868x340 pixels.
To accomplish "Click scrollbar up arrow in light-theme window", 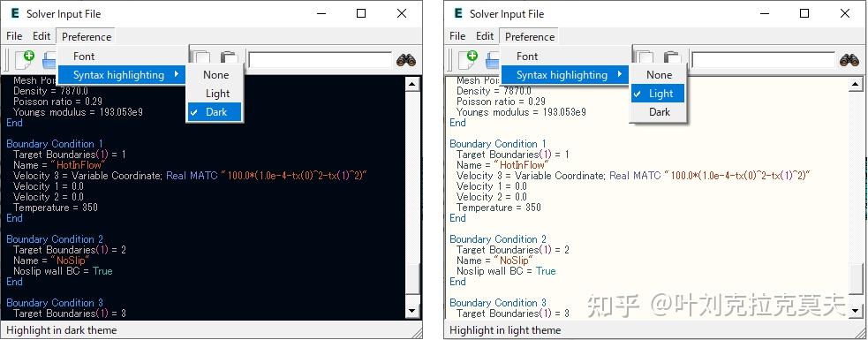I will pos(856,84).
